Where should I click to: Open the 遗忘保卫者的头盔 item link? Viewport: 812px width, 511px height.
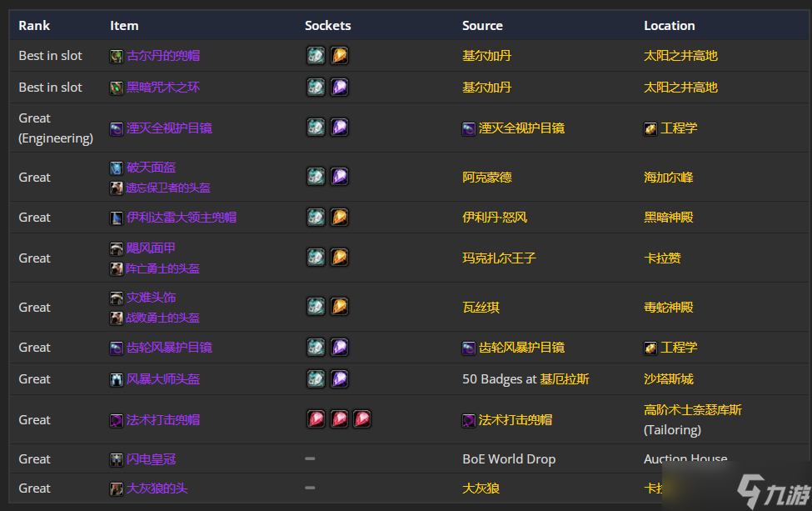click(x=168, y=188)
